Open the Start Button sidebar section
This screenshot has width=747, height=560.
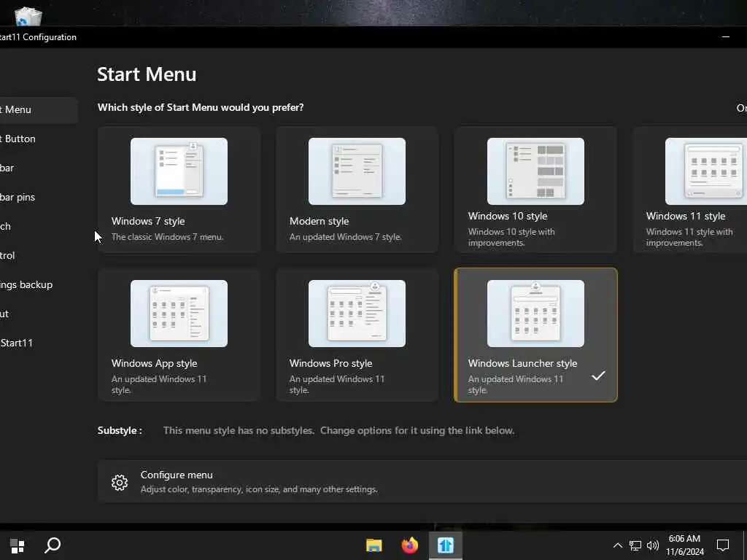(x=38, y=139)
